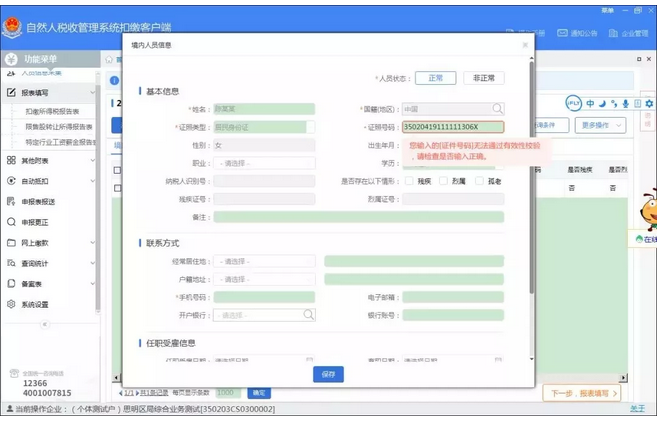Click the dialog vertical scrollbar
Screen dimensions: 662x421
[532, 177]
